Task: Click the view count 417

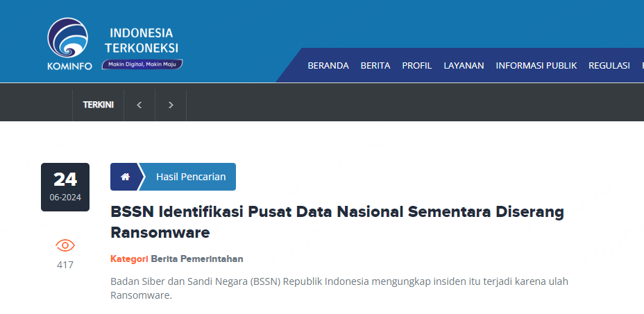Action: (65, 265)
